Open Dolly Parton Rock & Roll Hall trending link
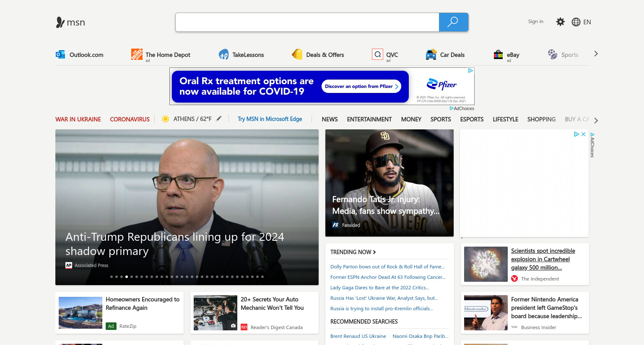Image resolution: width=644 pixels, height=345 pixels. pos(387,267)
